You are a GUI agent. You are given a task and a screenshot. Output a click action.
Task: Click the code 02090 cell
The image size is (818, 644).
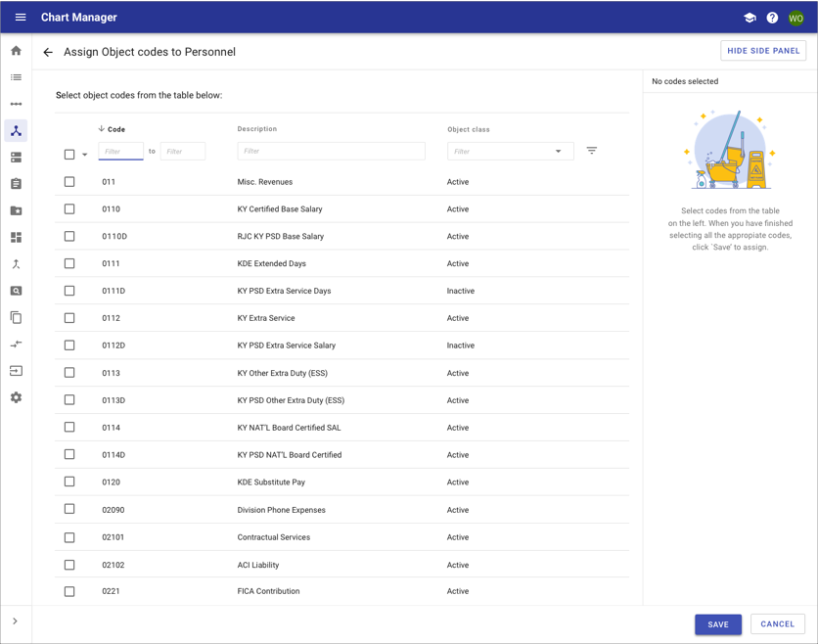pyautogui.click(x=114, y=510)
